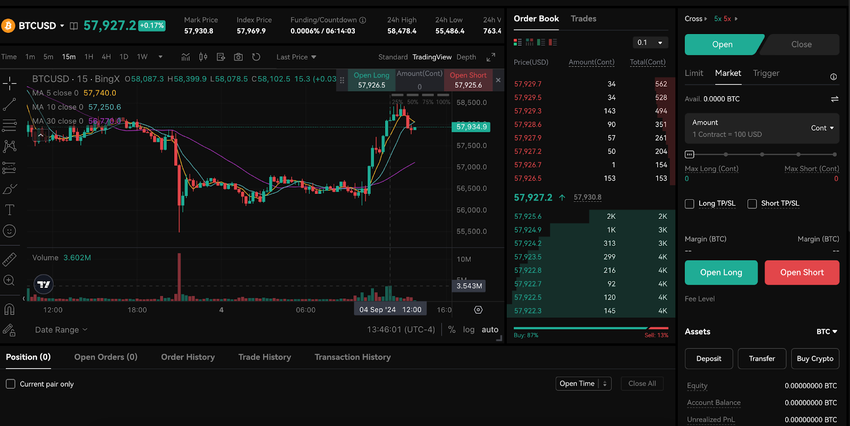Select the brush drawing tool
This screenshot has width=850, height=426.
[10, 189]
